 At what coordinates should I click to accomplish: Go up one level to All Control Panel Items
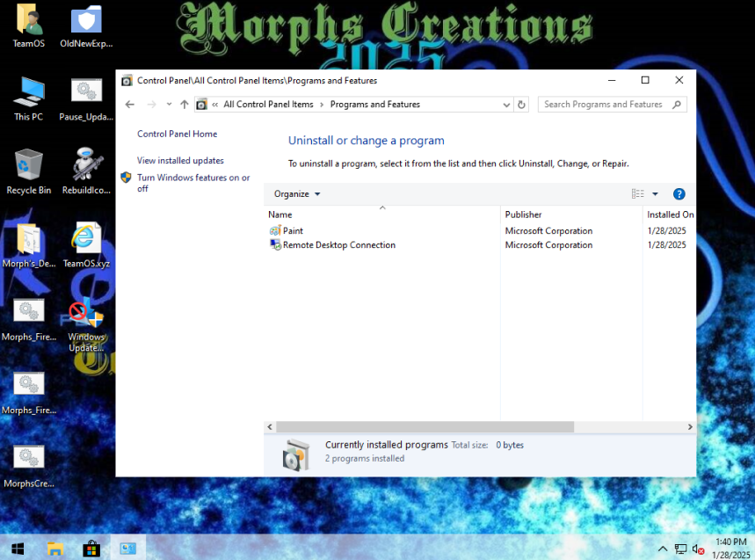[184, 105]
